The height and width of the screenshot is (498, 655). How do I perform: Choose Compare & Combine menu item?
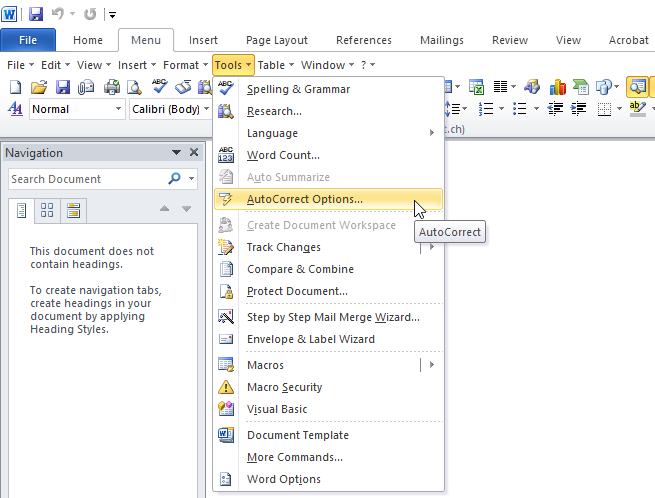click(x=328, y=269)
